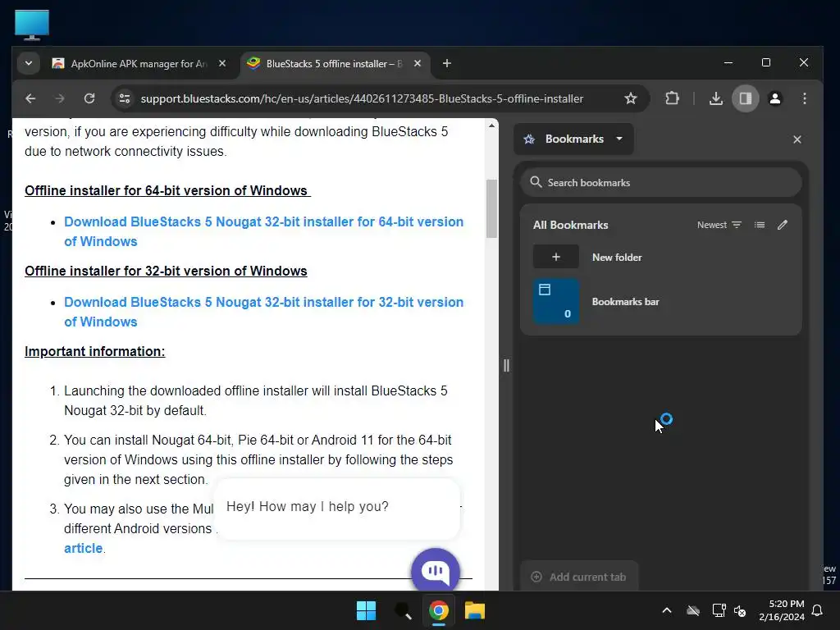Click the edit bookmarks pencil icon
Viewport: 840px width, 630px height.
[x=783, y=225]
